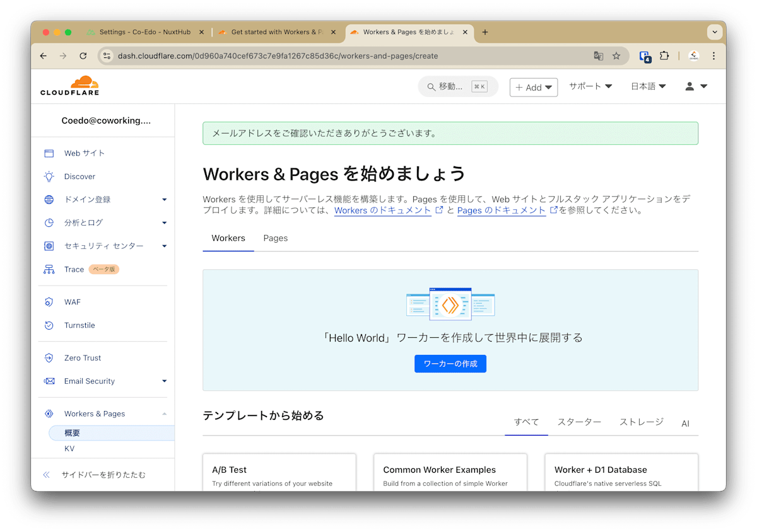
Task: Click the collapse sidebar double-chevron icon
Action: click(46, 475)
